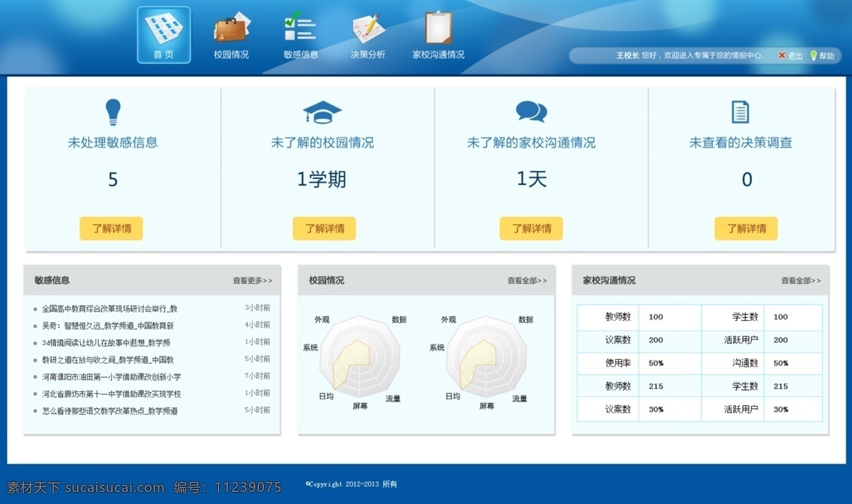This screenshot has width=852, height=504.
Task: Click the lightbulb icon beside 帮助
Action: 814,55
